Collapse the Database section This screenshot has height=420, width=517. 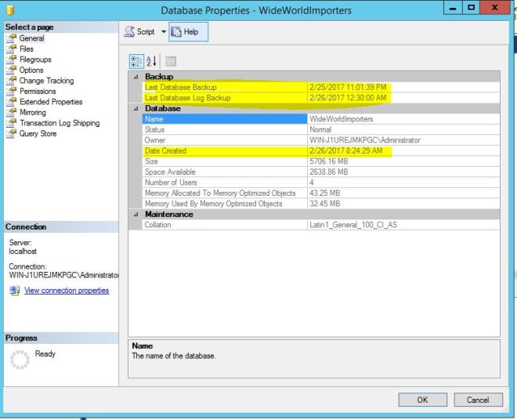[x=136, y=108]
